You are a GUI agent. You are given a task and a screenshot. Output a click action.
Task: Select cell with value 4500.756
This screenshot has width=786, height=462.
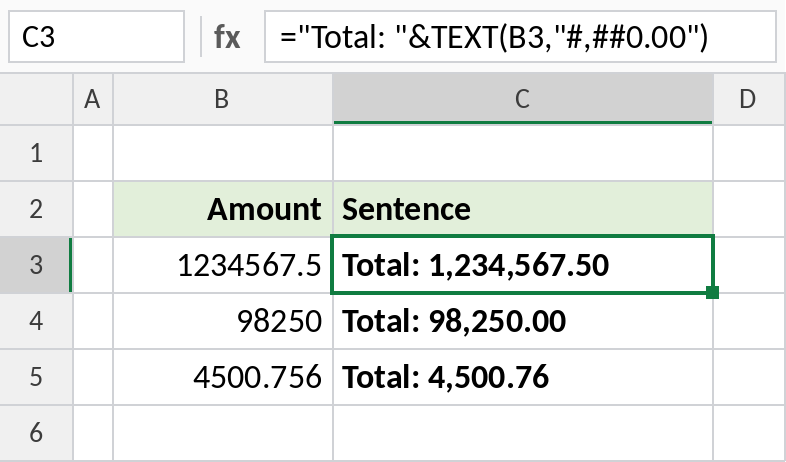pyautogui.click(x=223, y=377)
